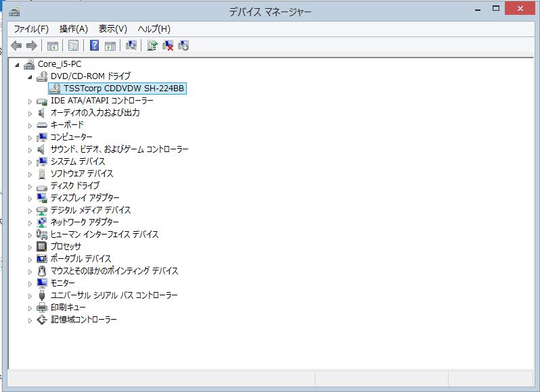The width and height of the screenshot is (540, 392).
Task: Expand the キーボード node
Action: [x=30, y=126]
